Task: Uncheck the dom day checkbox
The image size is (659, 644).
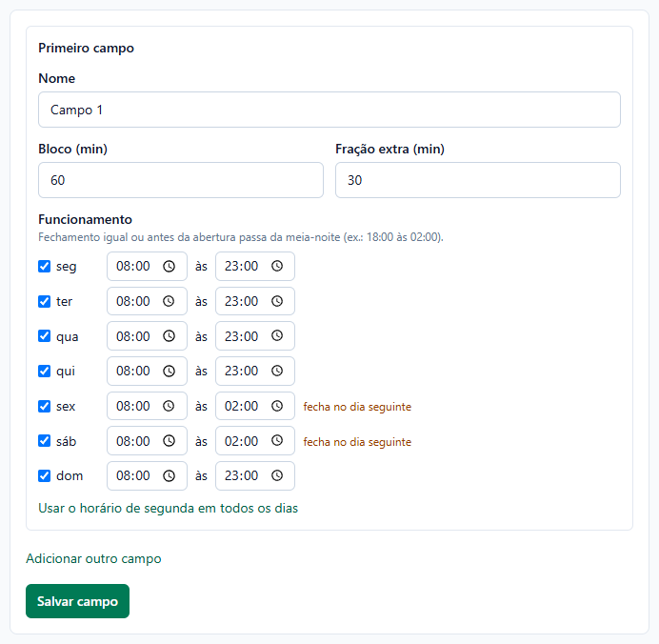Action: [x=44, y=475]
